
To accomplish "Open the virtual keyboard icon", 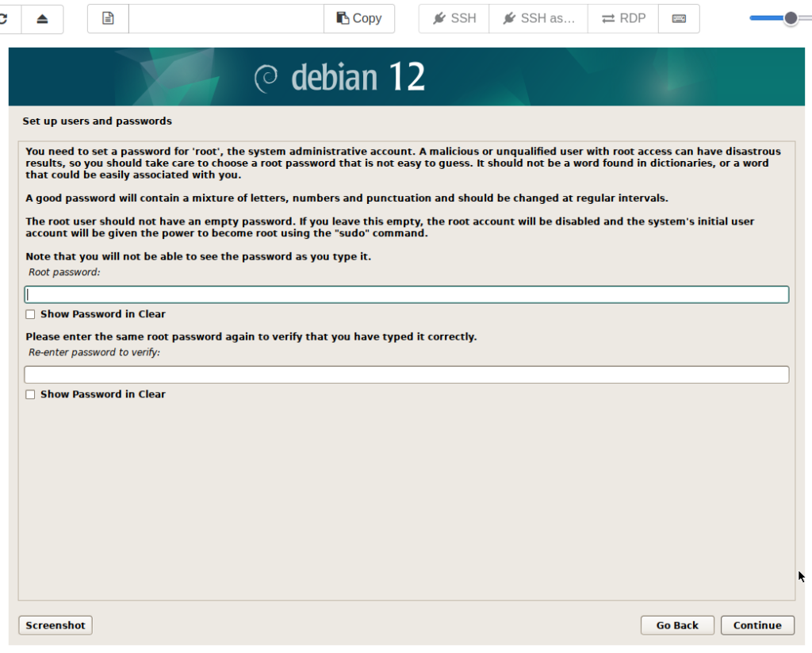I will click(x=679, y=18).
